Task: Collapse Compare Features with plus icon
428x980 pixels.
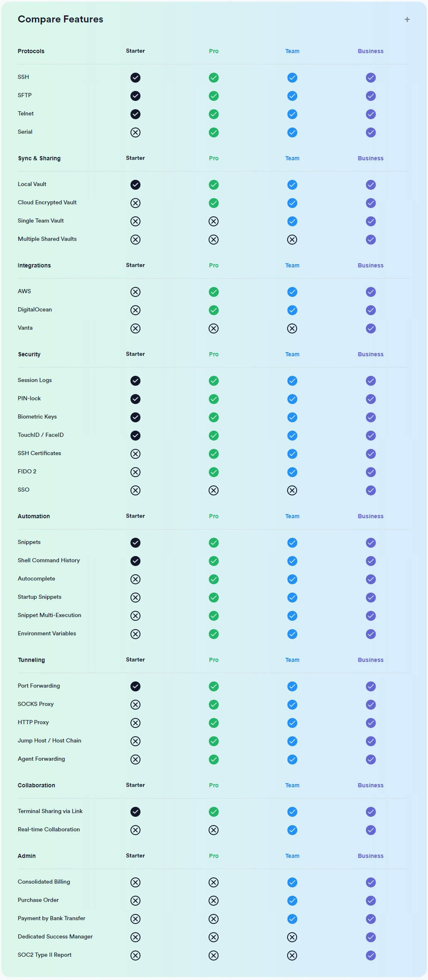Action: [x=407, y=20]
